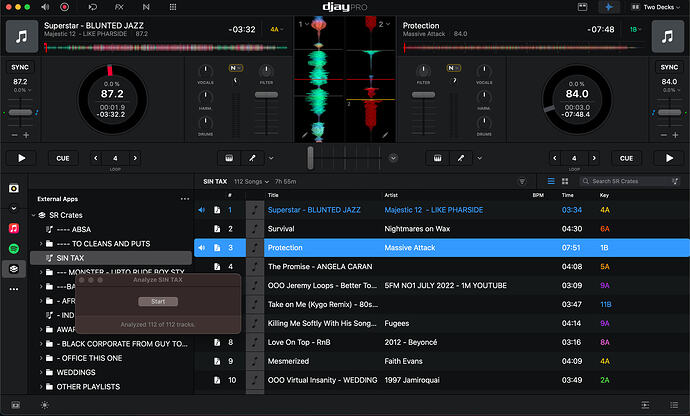Open the 112 Songs dropdown
The image size is (690, 416).
click(x=251, y=181)
